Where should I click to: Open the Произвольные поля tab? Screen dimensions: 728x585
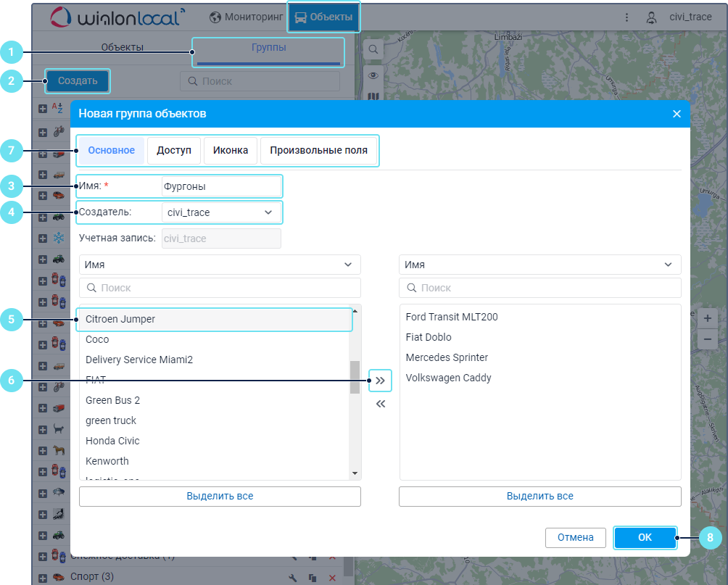pos(318,150)
